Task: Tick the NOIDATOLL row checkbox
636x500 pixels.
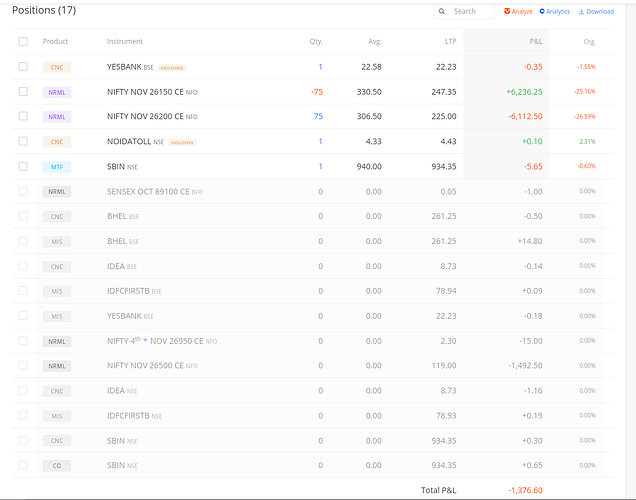Action: pos(23,141)
